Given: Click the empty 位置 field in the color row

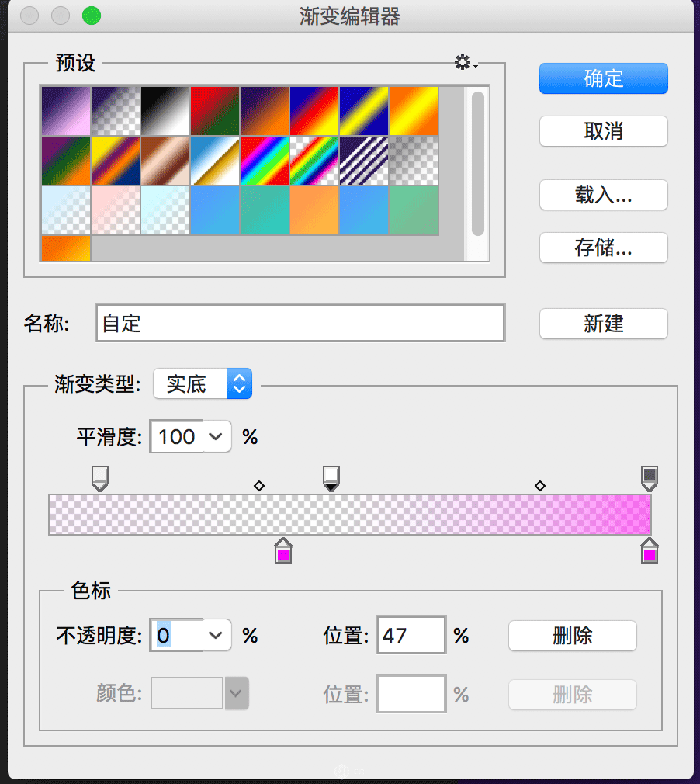Looking at the screenshot, I should point(411,694).
